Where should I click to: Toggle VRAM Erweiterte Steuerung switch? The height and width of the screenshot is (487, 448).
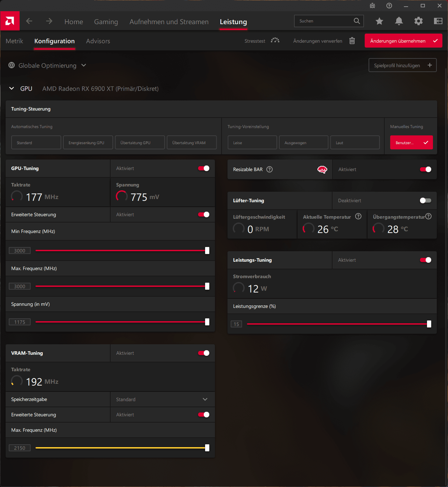coord(204,415)
